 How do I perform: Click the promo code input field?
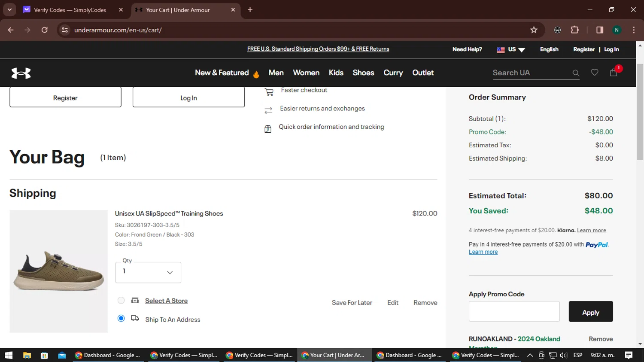(514, 311)
